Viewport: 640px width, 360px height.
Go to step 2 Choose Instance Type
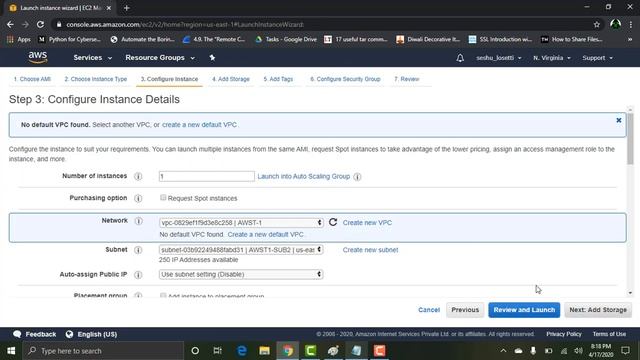(96, 79)
